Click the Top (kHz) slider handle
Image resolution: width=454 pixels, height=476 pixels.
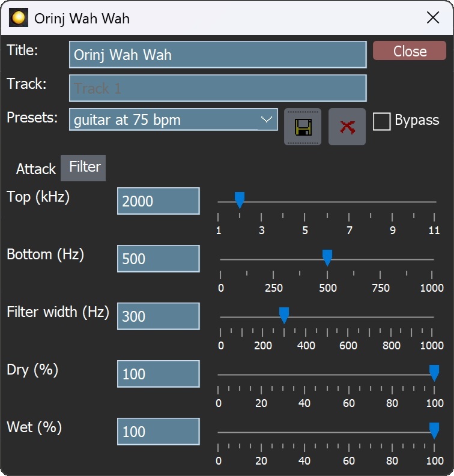coord(240,200)
